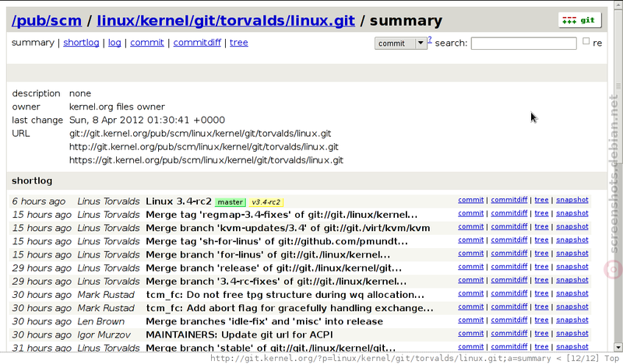The height and width of the screenshot is (364, 623).
Task: Open commit link for kvm-updates/3.4 row
Action: click(471, 226)
